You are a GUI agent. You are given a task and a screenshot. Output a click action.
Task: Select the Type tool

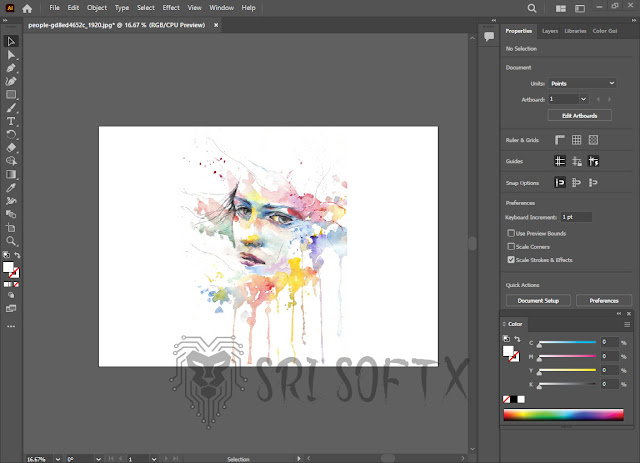tap(11, 121)
